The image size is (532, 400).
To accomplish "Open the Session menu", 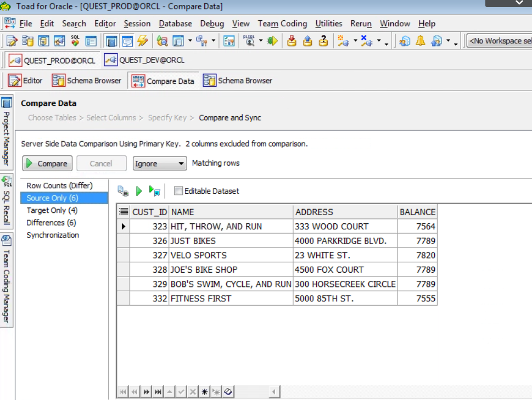I will click(137, 24).
